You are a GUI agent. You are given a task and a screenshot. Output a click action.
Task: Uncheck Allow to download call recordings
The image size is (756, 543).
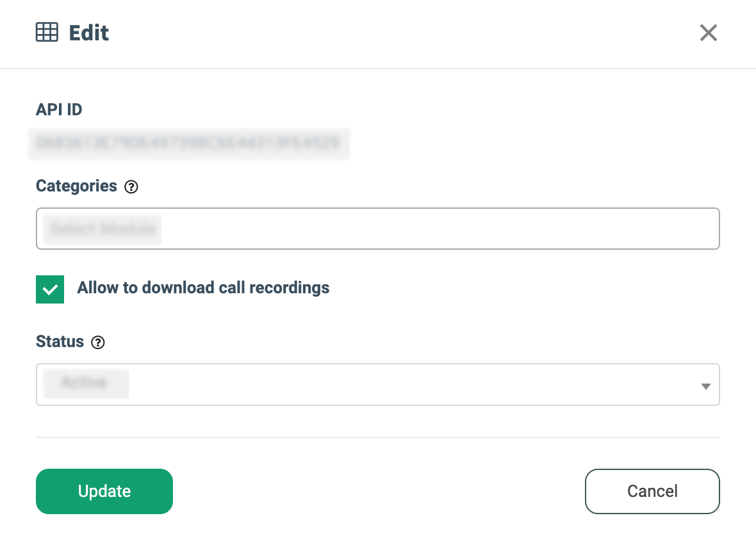pos(50,289)
